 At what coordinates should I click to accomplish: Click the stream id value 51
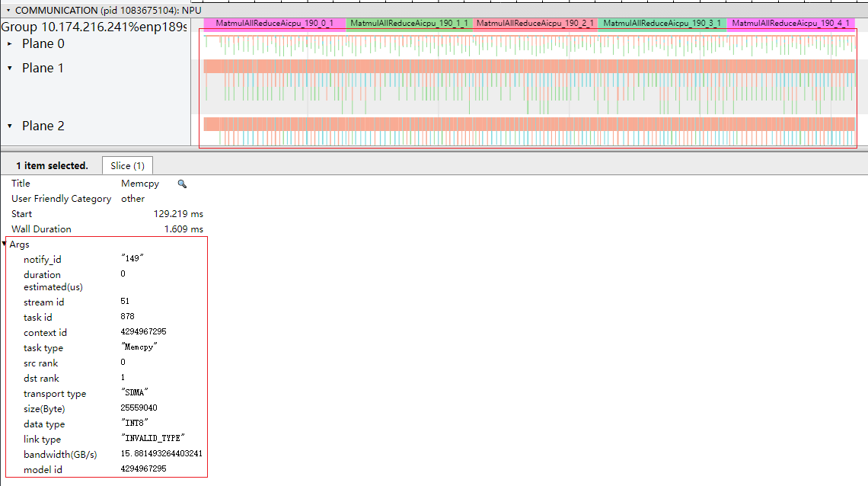125,301
